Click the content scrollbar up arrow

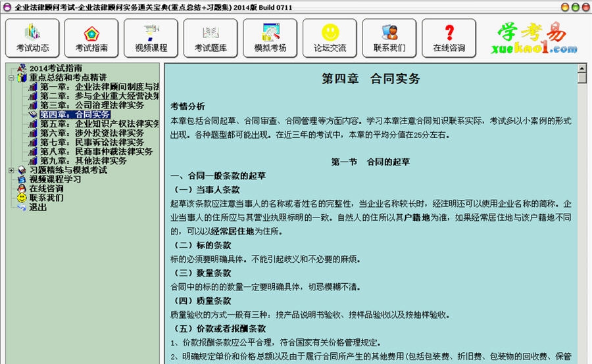[582, 68]
